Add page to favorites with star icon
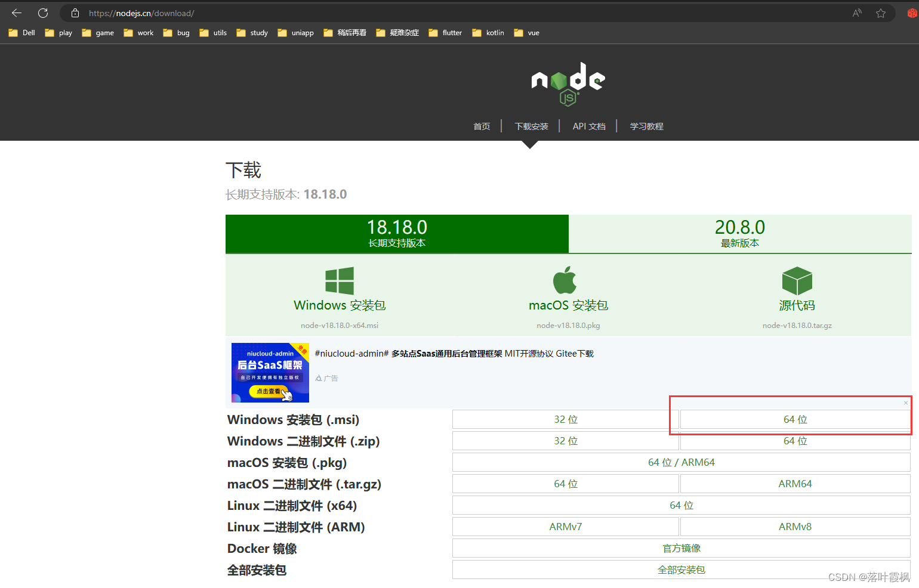Viewport: 919px width, 588px height. coord(881,13)
